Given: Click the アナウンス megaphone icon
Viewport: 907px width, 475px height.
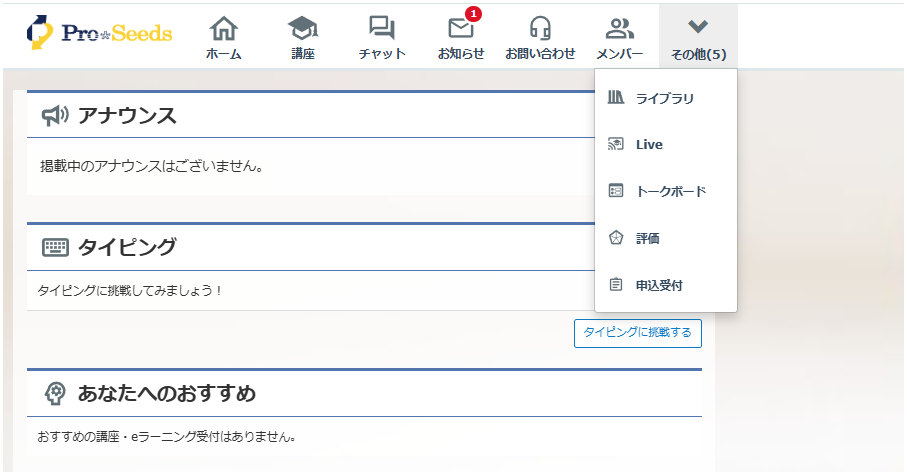Looking at the screenshot, I should [x=55, y=116].
